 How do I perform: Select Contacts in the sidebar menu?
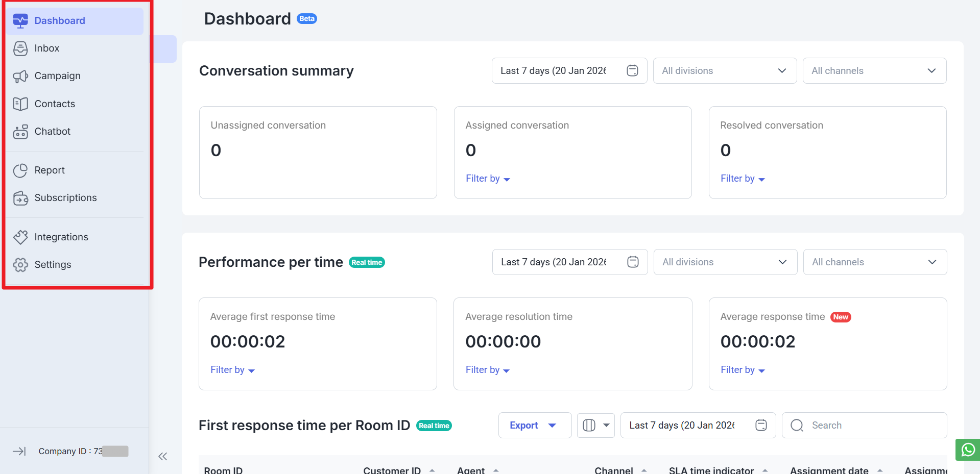coord(55,104)
